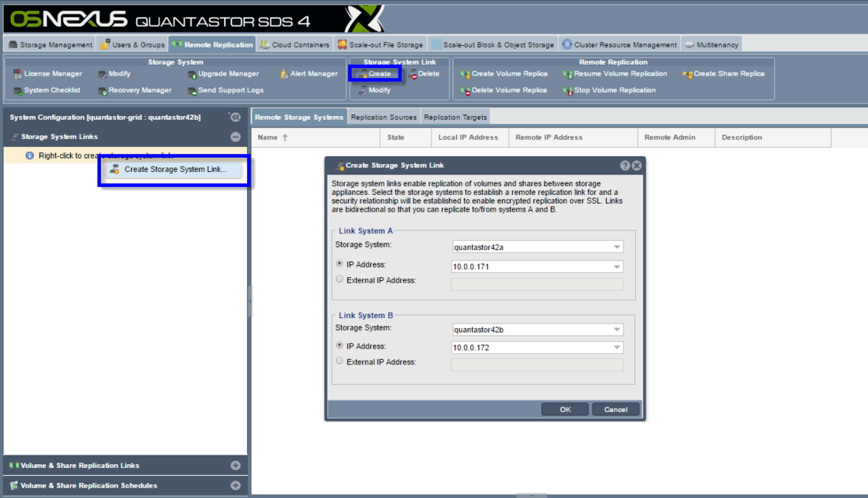Click Link System B External IP Address field
The width and height of the screenshot is (868, 498).
coord(537,365)
